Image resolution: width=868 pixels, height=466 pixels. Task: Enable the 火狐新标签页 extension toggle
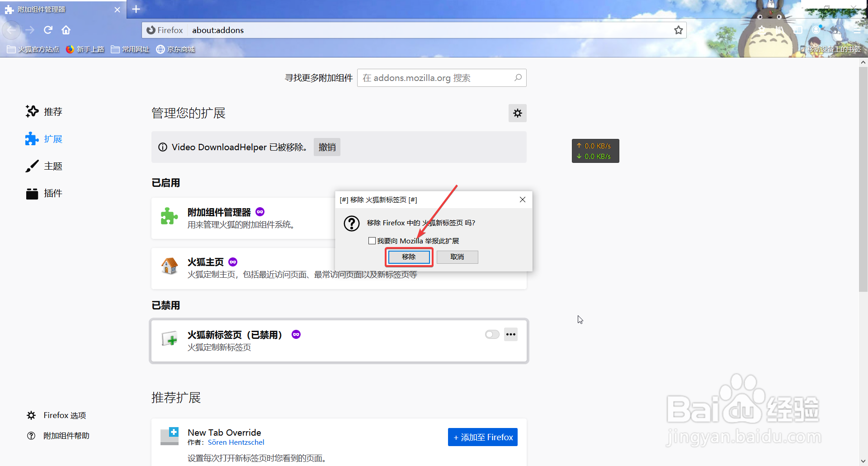point(492,334)
